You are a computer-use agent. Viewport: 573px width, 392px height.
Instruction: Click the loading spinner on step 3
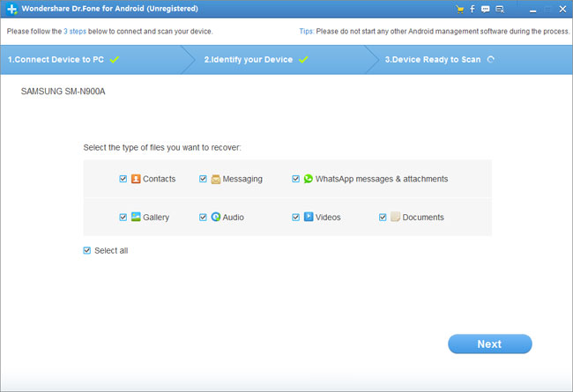click(x=491, y=60)
